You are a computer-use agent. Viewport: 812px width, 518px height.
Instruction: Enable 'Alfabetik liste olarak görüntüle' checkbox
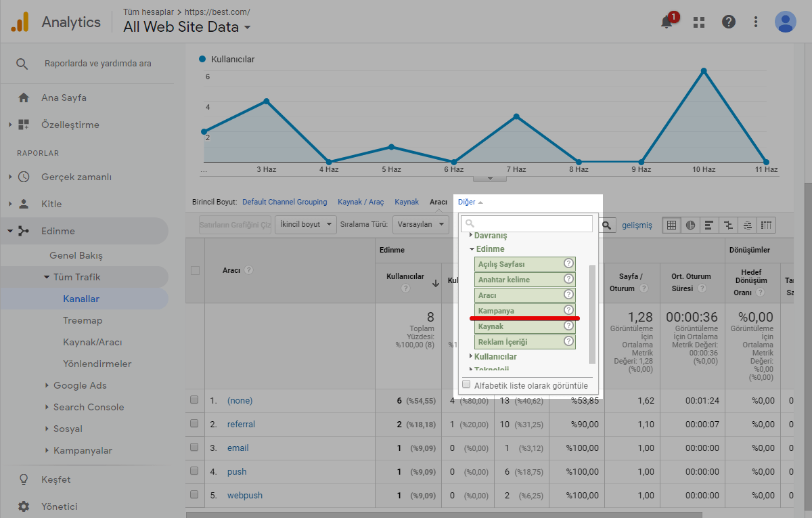tap(466, 385)
